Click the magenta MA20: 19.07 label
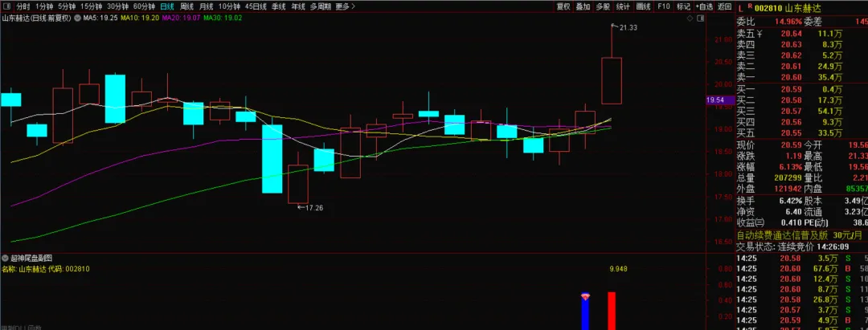868x330 pixels. pos(182,18)
